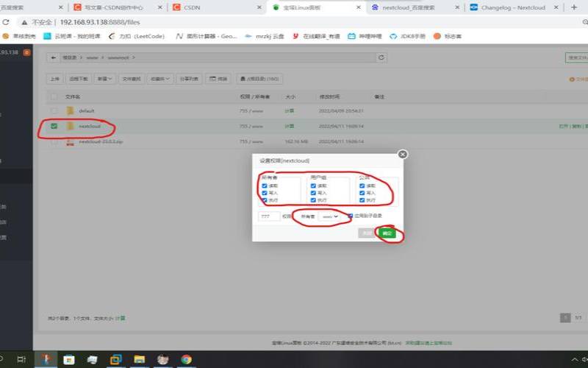
Task: Click the nextcloud-23.0.3.zip file name
Action: [x=101, y=141]
